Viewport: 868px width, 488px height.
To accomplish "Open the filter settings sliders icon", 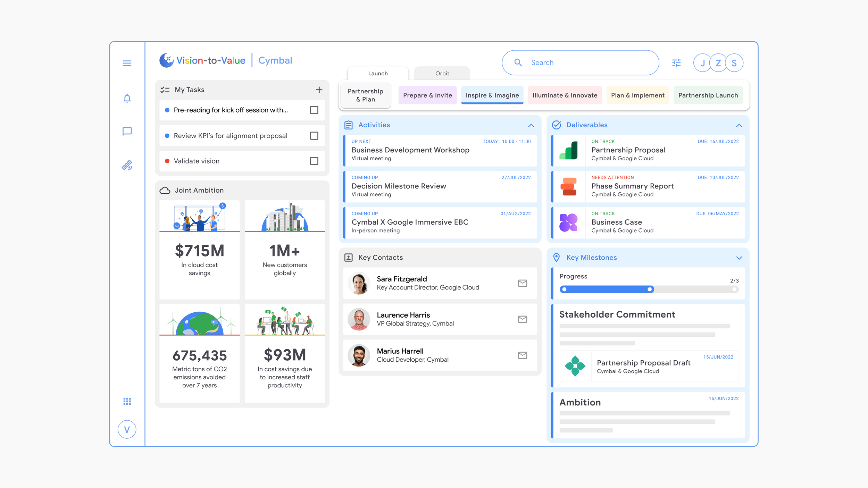I will [x=676, y=63].
